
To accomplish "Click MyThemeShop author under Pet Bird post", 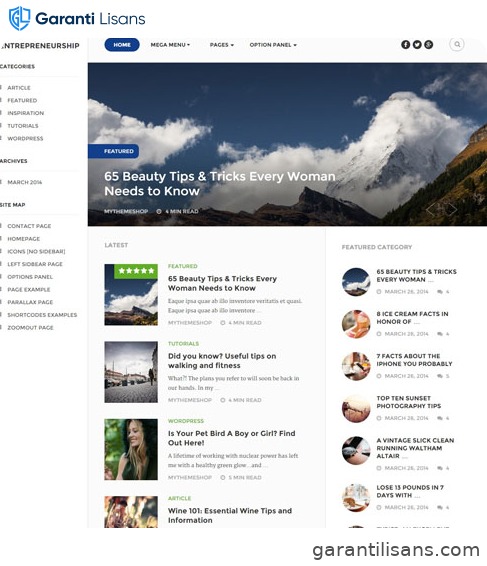I will (x=190, y=477).
